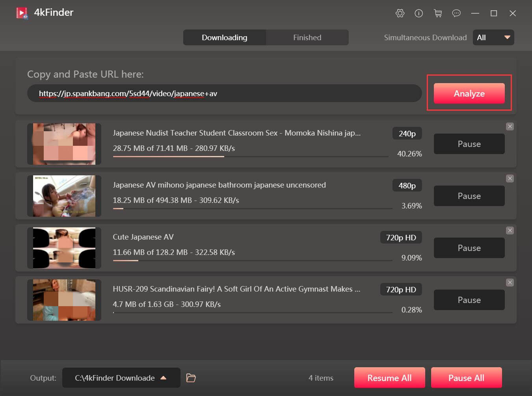Remove the 480p download with its X

510,178
